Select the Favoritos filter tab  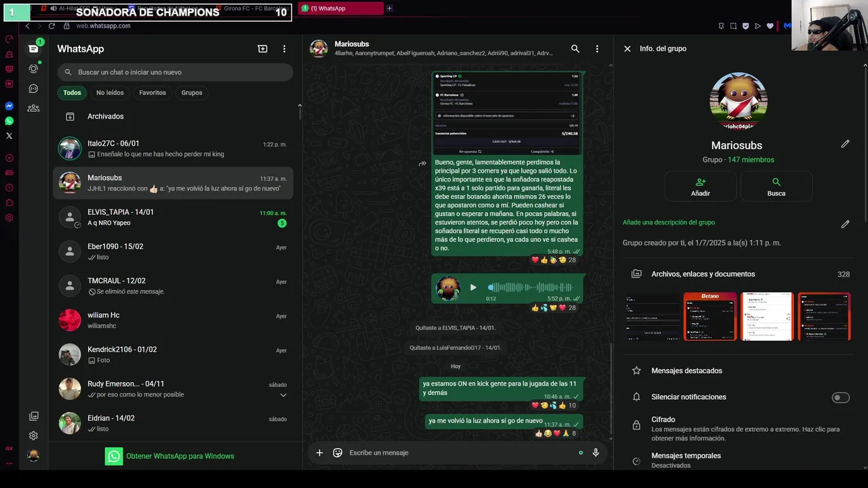[153, 93]
